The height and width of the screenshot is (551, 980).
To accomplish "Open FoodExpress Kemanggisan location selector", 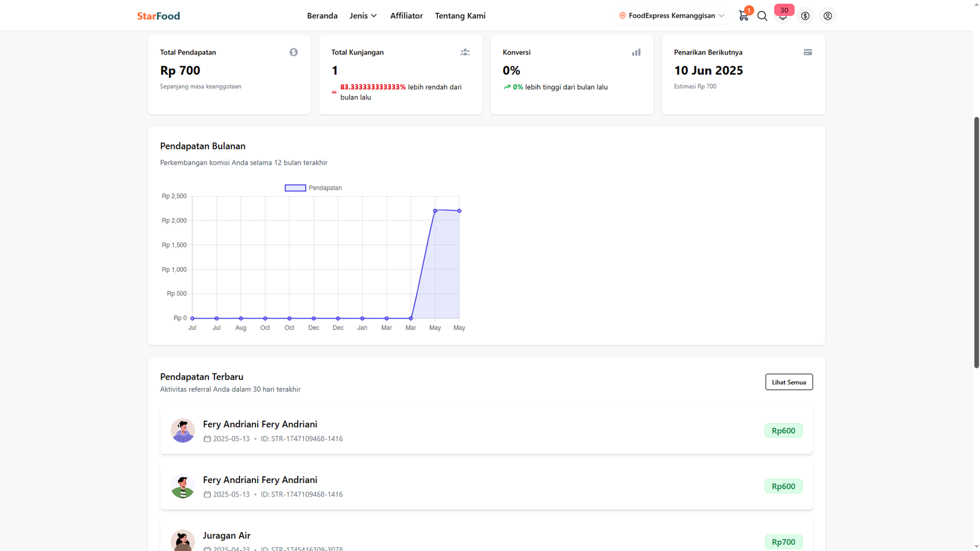I will (x=671, y=16).
